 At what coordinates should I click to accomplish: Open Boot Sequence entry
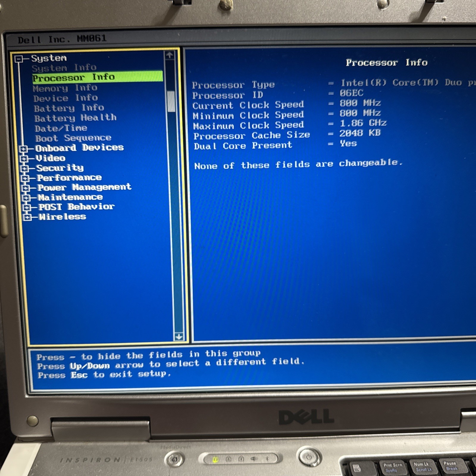tap(73, 138)
